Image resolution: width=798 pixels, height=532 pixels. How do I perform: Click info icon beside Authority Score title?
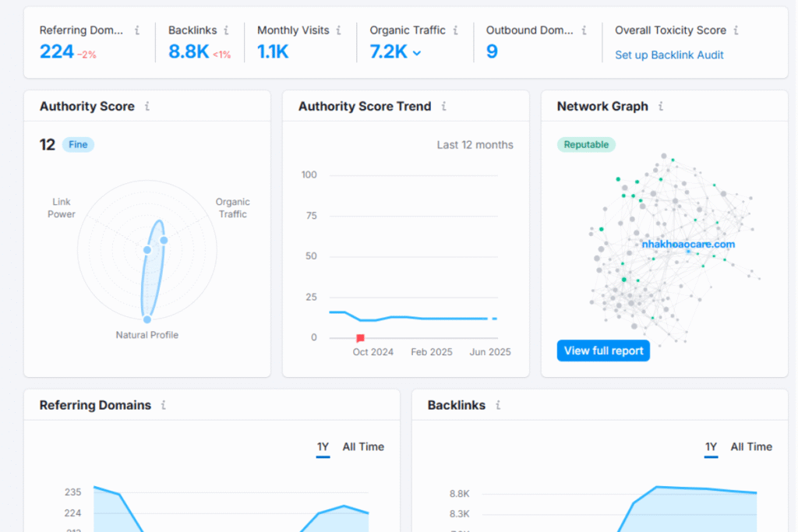[147, 107]
